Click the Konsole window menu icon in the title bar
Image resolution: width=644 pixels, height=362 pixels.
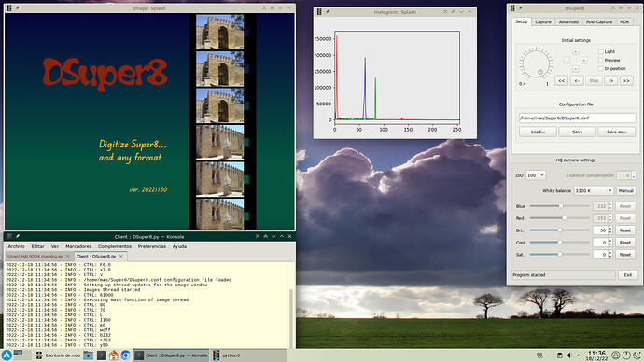click(x=9, y=236)
